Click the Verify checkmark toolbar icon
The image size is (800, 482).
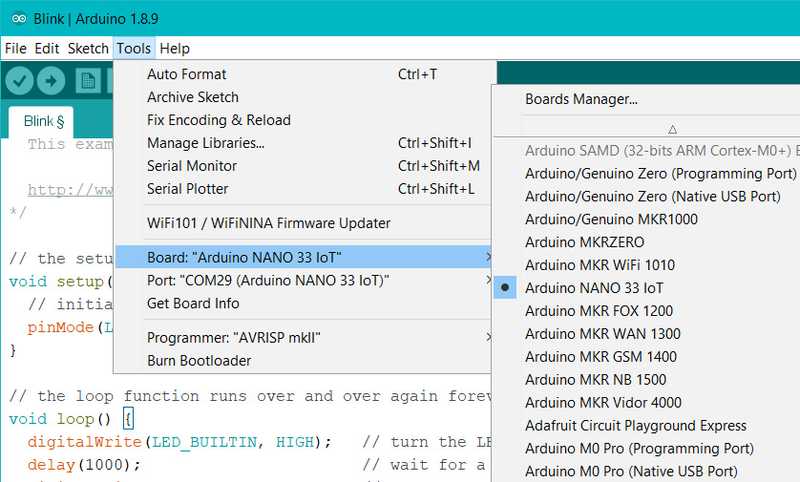pos(20,81)
